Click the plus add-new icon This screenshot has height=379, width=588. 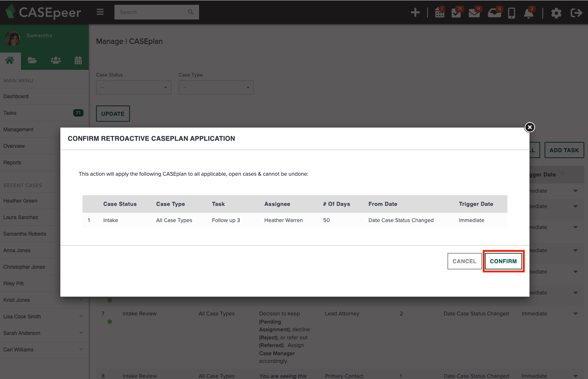point(415,12)
